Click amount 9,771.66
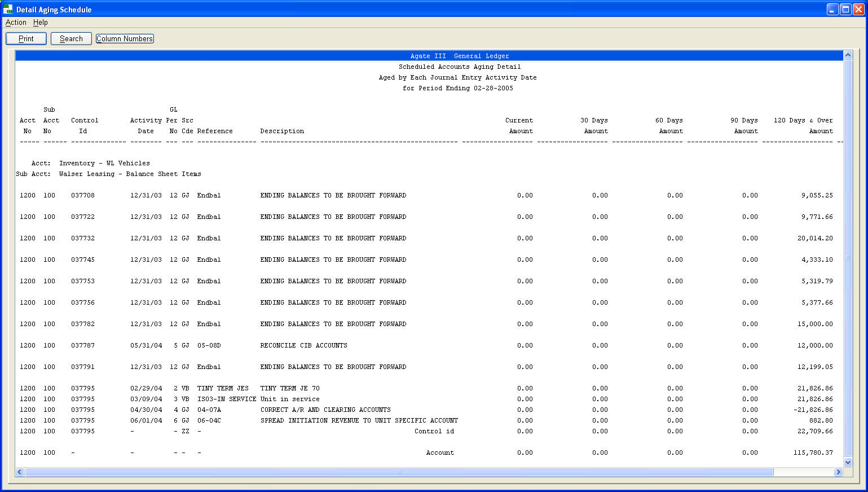Viewport: 868px width, 492px height. (817, 217)
